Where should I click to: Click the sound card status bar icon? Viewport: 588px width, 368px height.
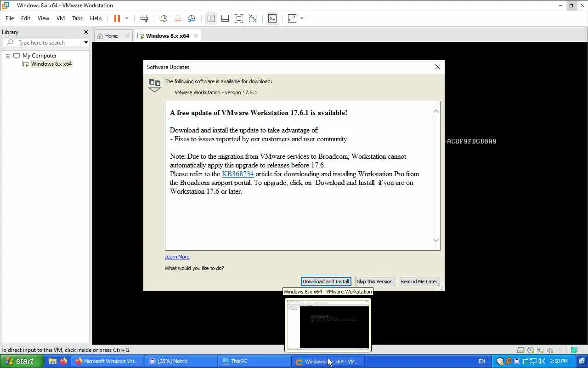pos(550,350)
